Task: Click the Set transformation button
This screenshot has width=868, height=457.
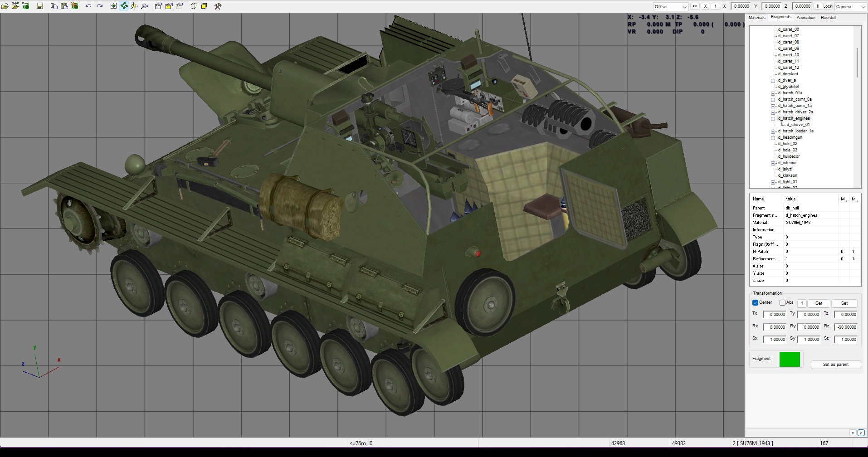Action: pos(844,303)
